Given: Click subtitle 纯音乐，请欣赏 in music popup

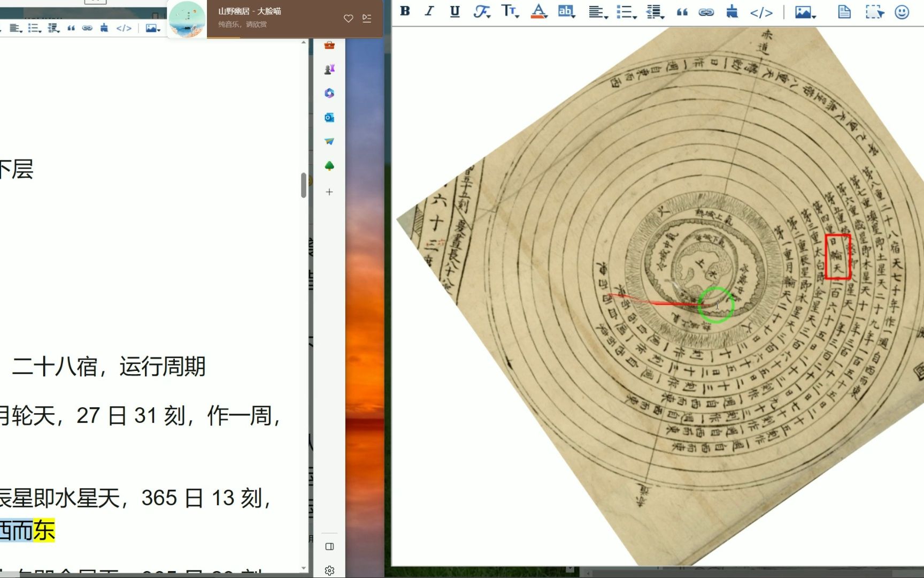Looking at the screenshot, I should 243,24.
